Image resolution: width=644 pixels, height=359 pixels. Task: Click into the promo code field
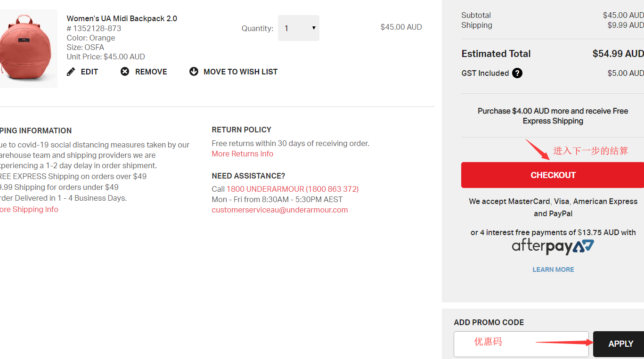point(521,344)
